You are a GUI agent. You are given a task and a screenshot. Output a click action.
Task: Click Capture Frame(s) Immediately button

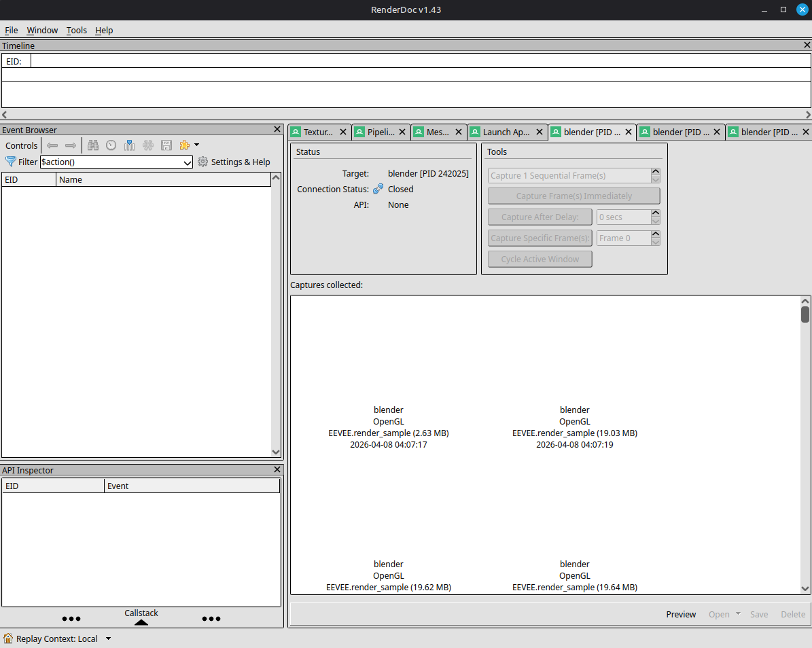coord(573,196)
